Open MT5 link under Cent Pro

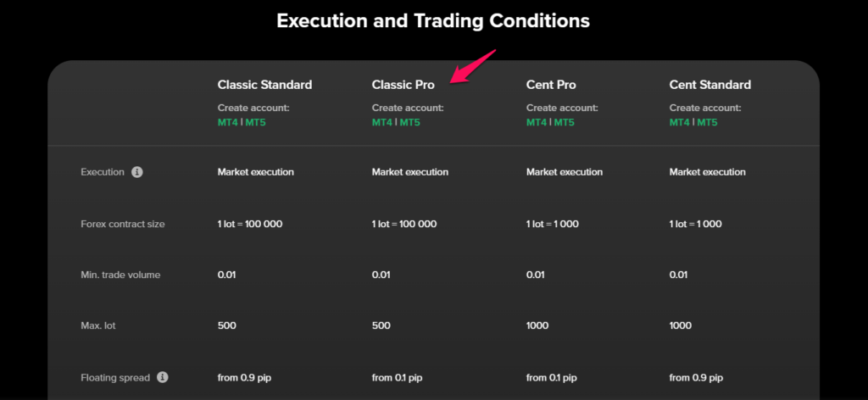[x=564, y=122]
